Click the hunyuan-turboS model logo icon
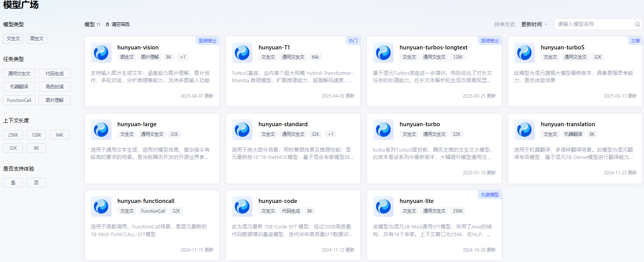The width and height of the screenshot is (644, 262). pyautogui.click(x=524, y=52)
